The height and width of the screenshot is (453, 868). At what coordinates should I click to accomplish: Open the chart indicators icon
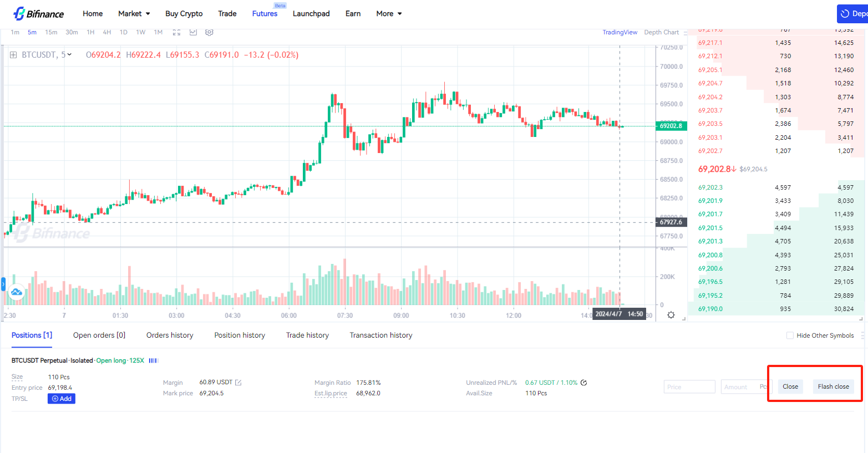pyautogui.click(x=193, y=32)
